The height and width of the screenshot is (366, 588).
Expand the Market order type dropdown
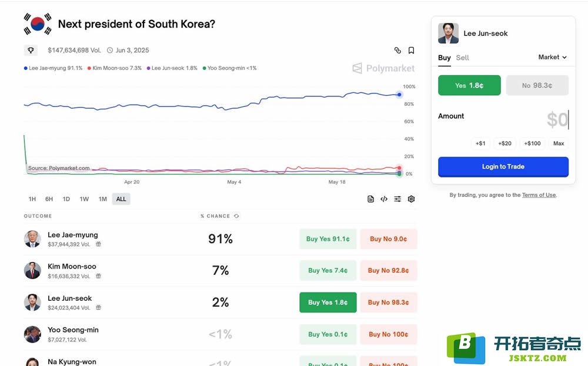(x=552, y=57)
